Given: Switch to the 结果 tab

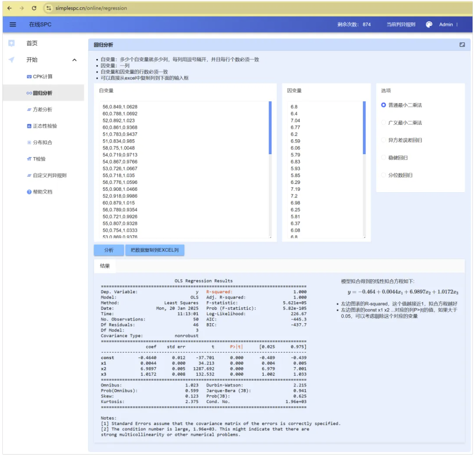Looking at the screenshot, I should coord(105,266).
